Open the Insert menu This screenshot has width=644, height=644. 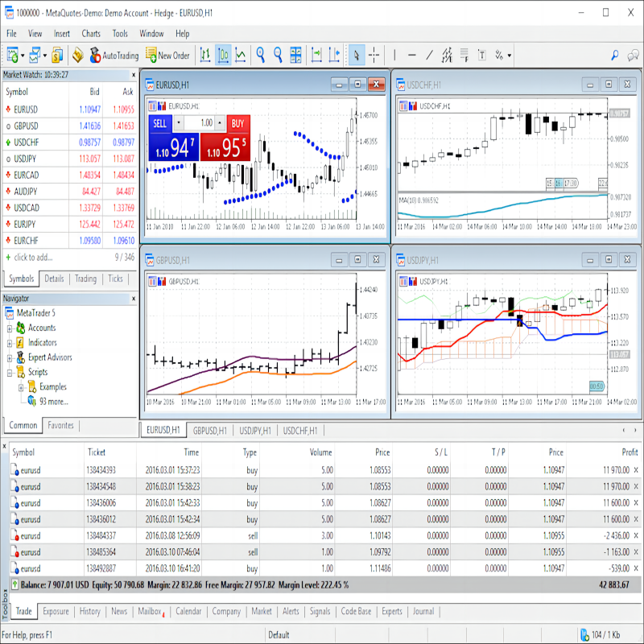[62, 34]
